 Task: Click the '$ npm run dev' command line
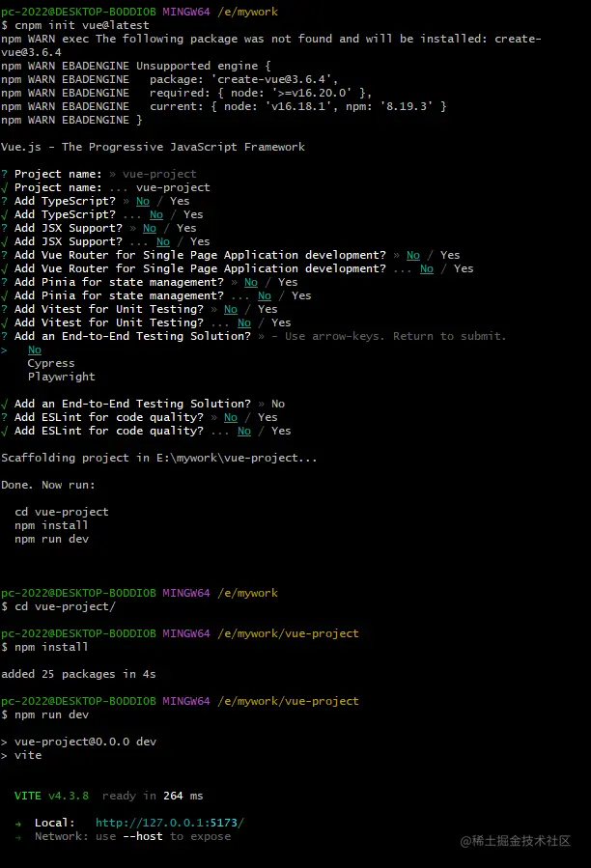click(x=44, y=714)
